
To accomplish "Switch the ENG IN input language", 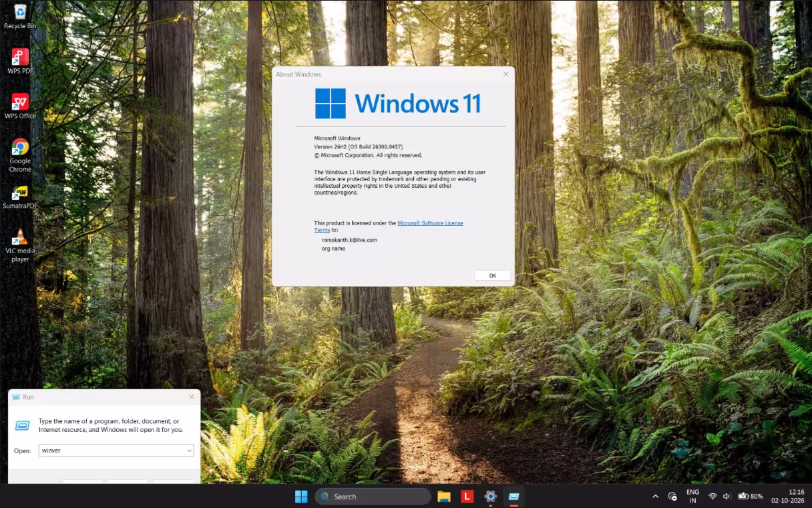I will click(x=692, y=497).
